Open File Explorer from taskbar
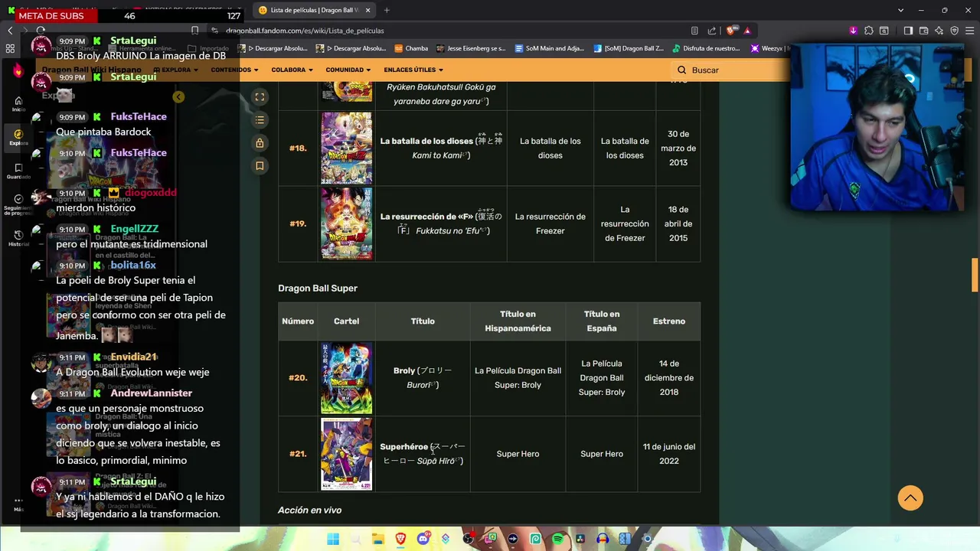The image size is (980, 551). point(378,540)
